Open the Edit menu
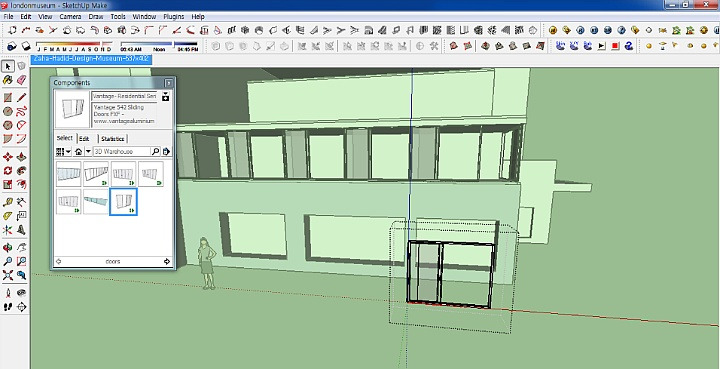 pyautogui.click(x=26, y=17)
